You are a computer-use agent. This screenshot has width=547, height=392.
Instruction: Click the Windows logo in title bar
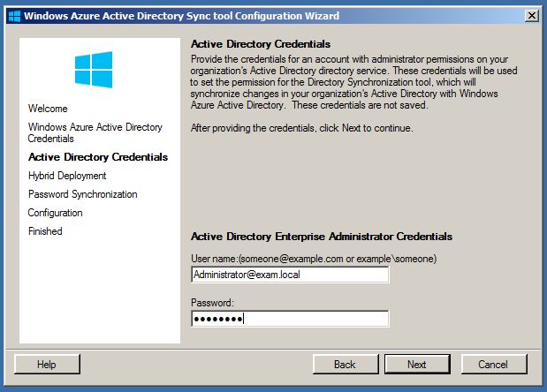click(15, 16)
